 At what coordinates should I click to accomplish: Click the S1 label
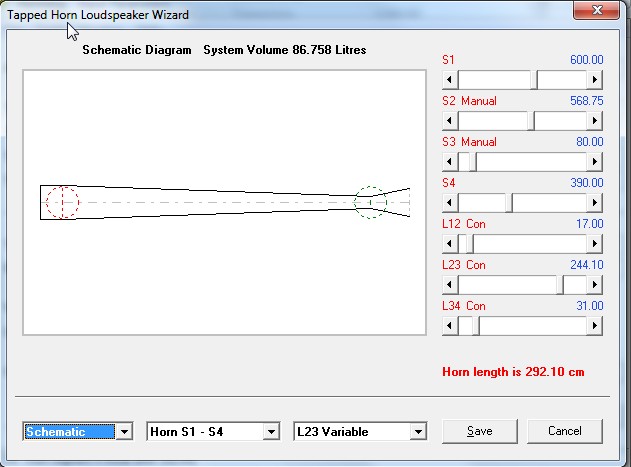pyautogui.click(x=448, y=60)
